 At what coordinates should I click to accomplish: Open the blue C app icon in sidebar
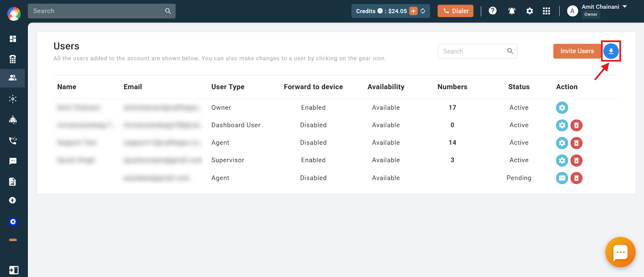(x=13, y=221)
